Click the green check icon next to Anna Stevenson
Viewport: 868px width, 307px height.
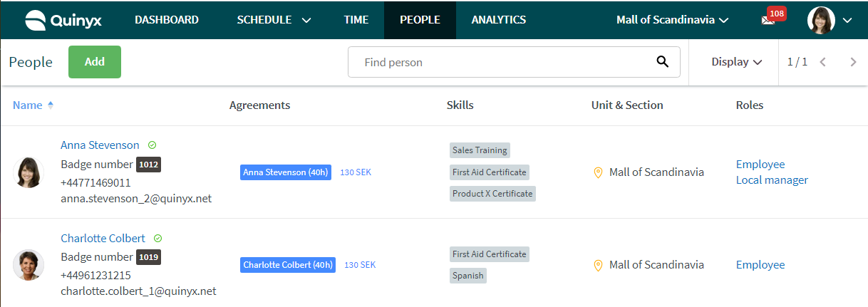(x=153, y=145)
